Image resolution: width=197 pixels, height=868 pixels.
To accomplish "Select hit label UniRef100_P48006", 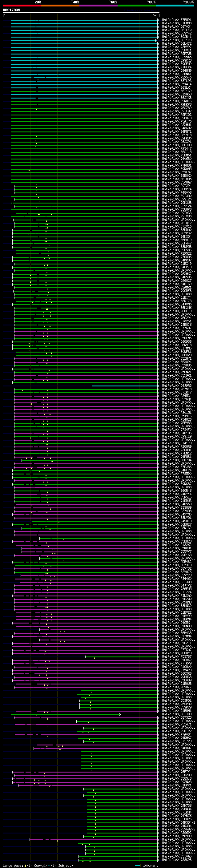I will click(177, 193).
